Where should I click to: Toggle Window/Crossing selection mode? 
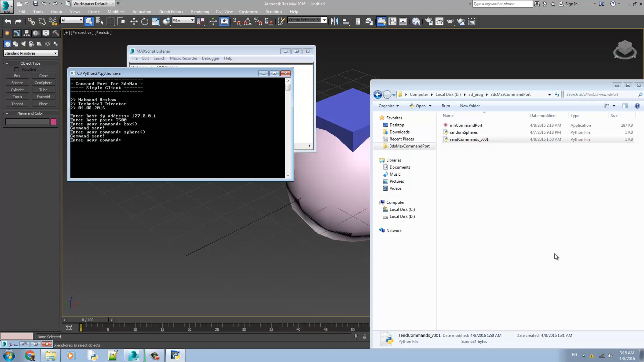[121, 21]
